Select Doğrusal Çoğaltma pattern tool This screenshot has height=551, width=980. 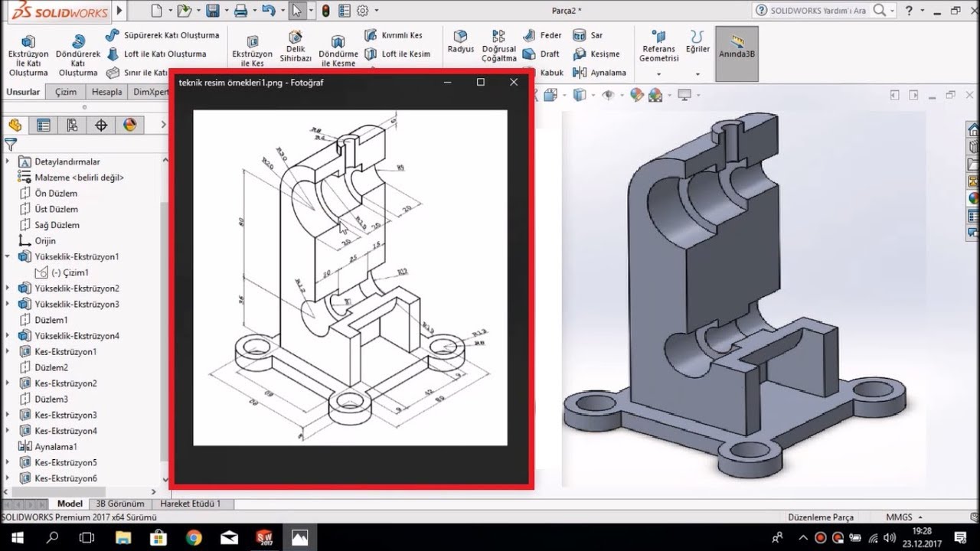[499, 46]
